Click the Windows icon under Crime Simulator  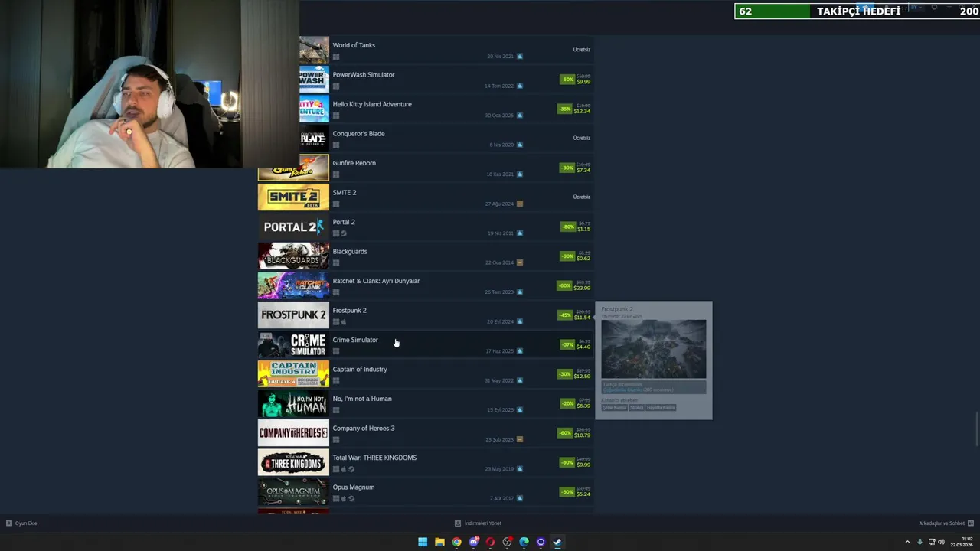click(x=335, y=351)
